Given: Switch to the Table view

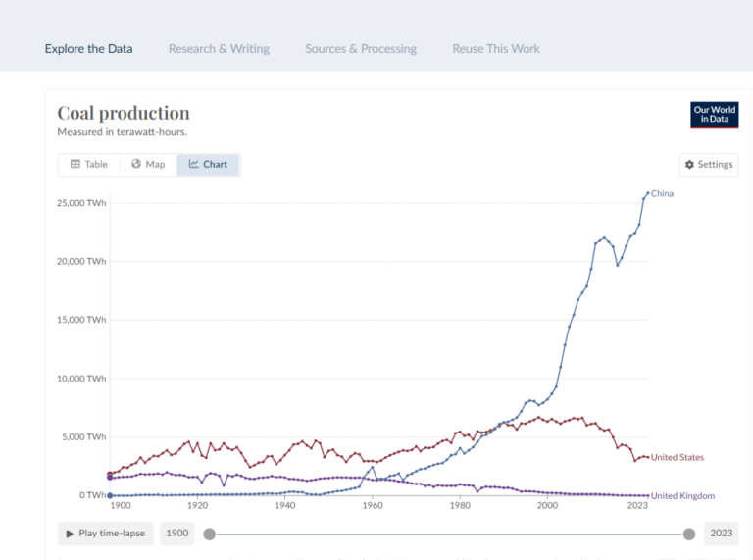Looking at the screenshot, I should pyautogui.click(x=89, y=164).
